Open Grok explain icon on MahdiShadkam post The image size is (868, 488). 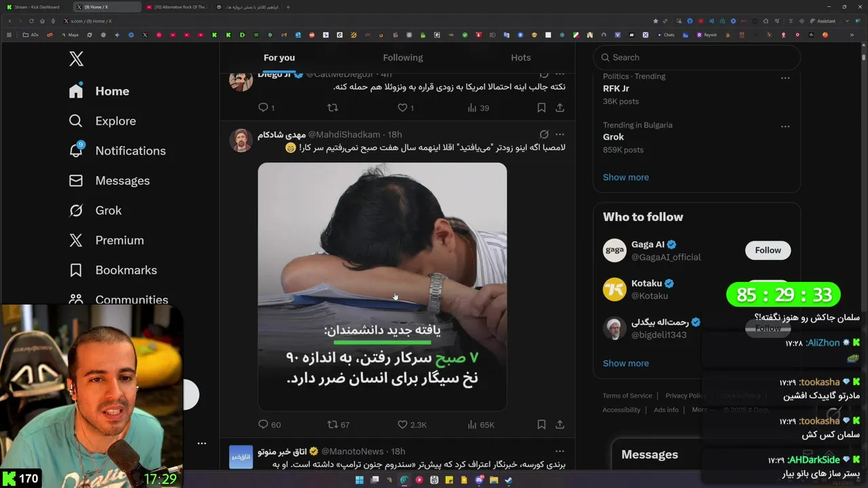tap(544, 134)
